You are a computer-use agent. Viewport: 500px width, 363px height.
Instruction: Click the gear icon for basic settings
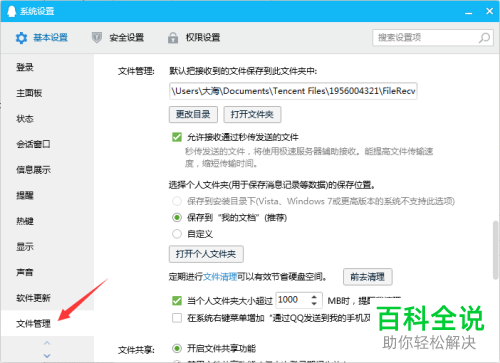click(21, 38)
